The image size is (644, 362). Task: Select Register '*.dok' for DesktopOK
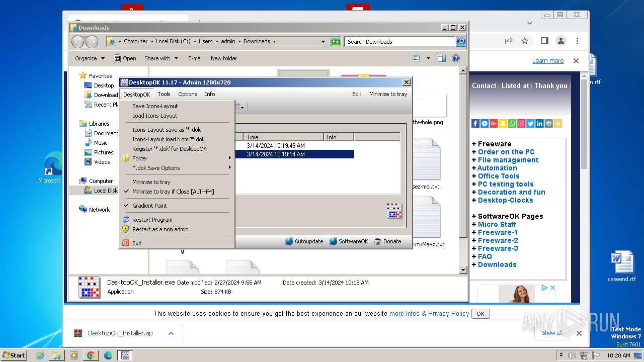tap(170, 149)
